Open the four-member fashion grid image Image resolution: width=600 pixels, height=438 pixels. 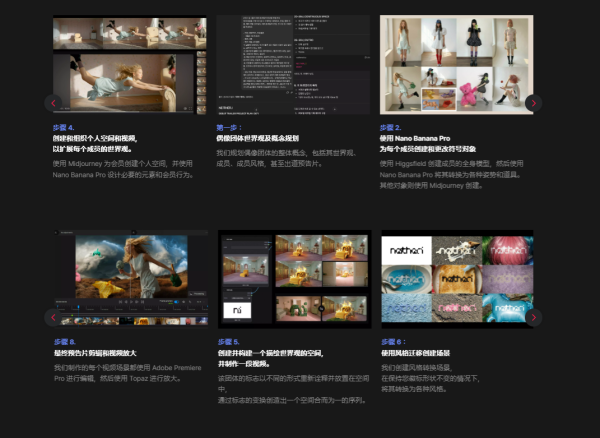click(x=457, y=65)
